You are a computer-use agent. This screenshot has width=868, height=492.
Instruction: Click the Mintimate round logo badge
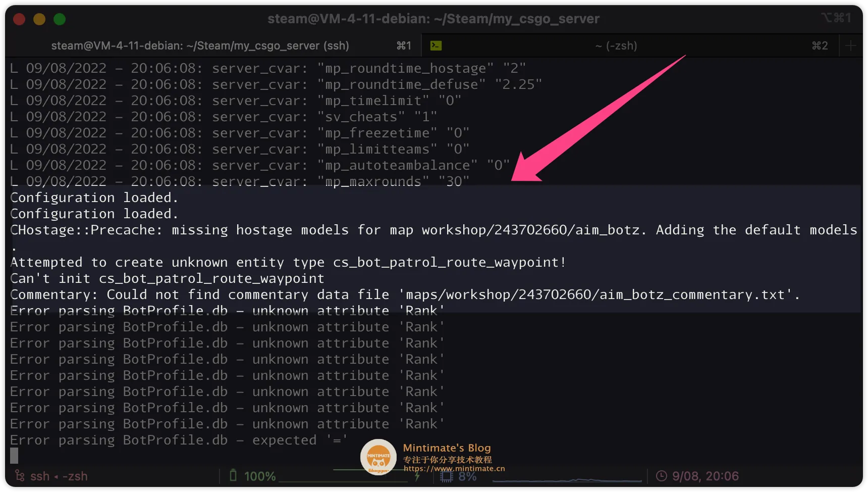[378, 457]
